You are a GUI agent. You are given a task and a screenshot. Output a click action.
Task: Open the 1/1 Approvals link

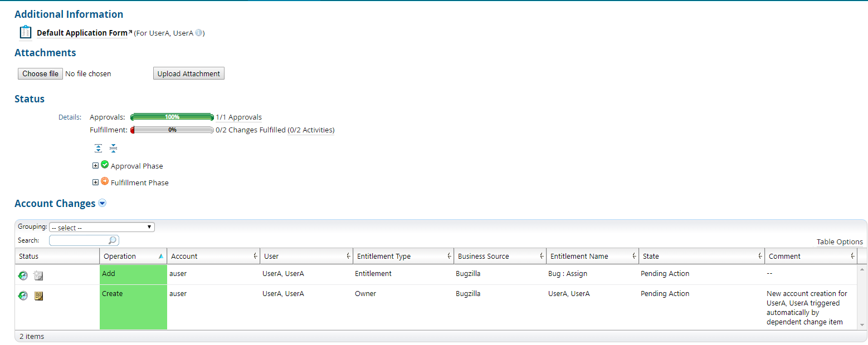(x=239, y=117)
